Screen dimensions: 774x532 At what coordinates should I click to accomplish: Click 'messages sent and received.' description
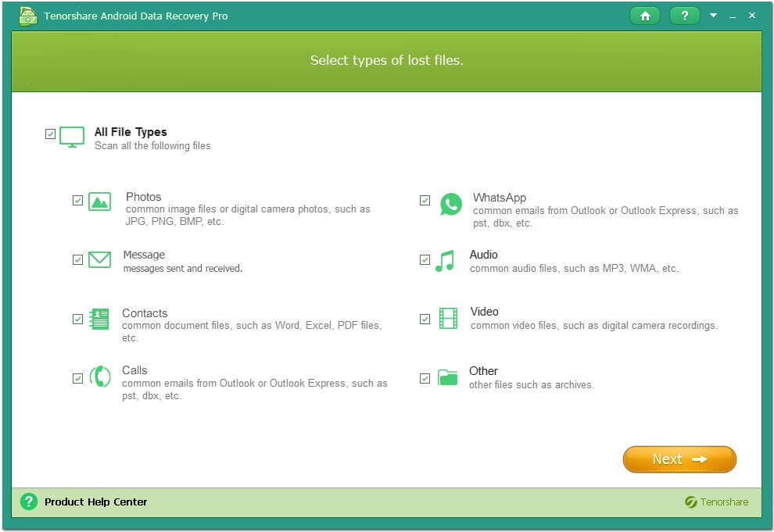(183, 268)
